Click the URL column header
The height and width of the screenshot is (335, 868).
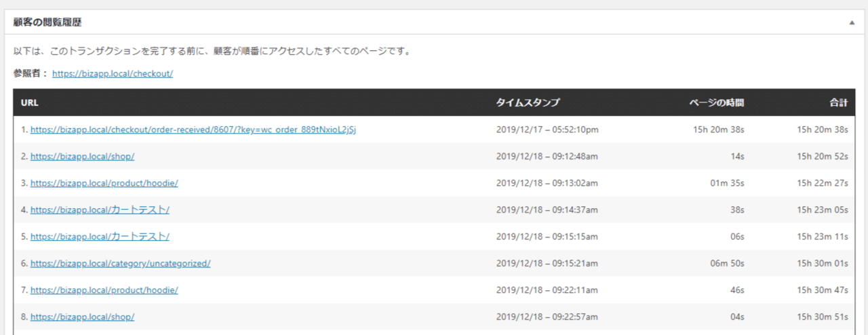[29, 102]
